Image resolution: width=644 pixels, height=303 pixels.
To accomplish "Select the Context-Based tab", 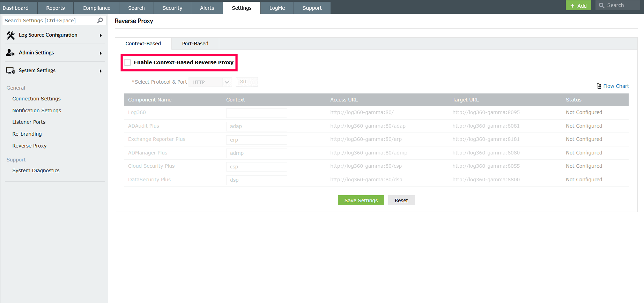I will tap(143, 44).
